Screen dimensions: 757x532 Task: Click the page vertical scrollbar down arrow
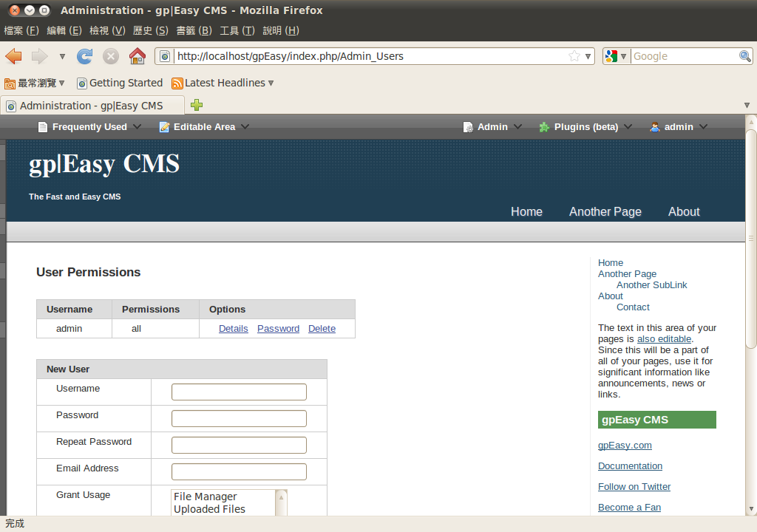751,509
